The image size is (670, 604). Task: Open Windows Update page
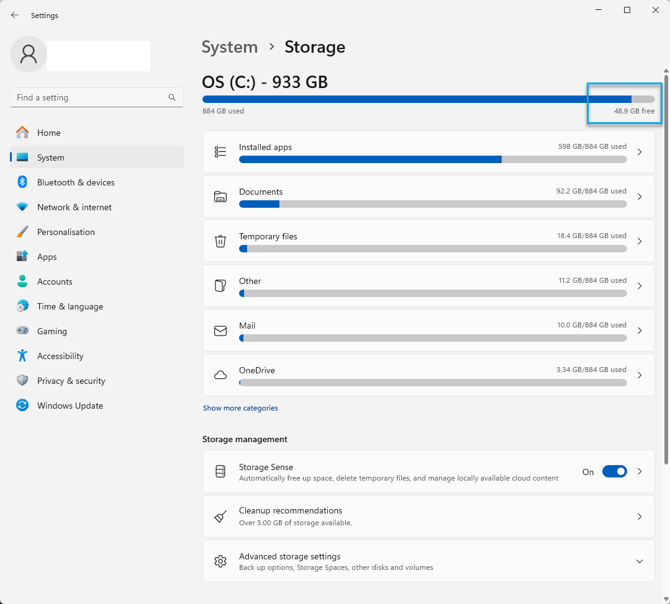[97, 405]
